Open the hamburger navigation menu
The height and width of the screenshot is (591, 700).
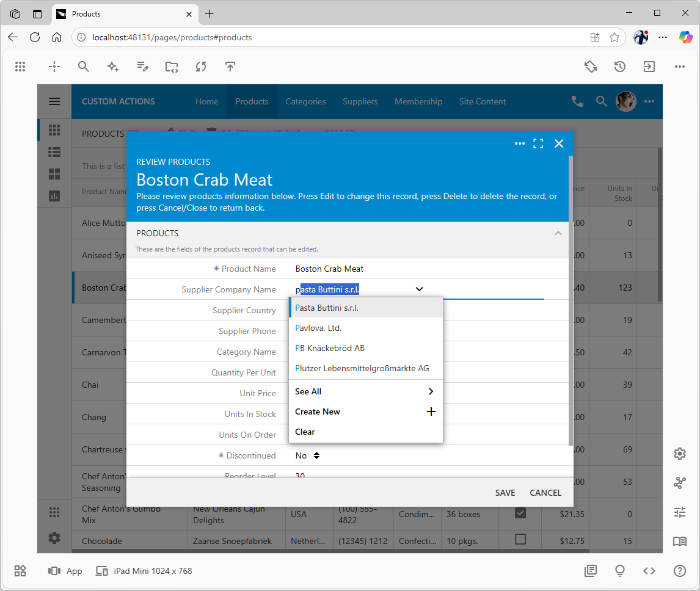coord(54,101)
